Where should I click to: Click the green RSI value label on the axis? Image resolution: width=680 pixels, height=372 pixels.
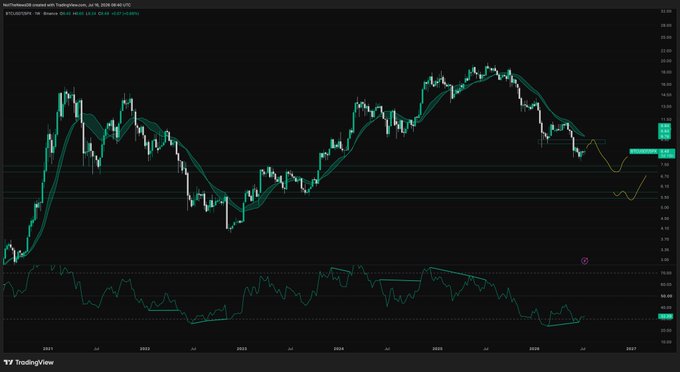(665, 317)
